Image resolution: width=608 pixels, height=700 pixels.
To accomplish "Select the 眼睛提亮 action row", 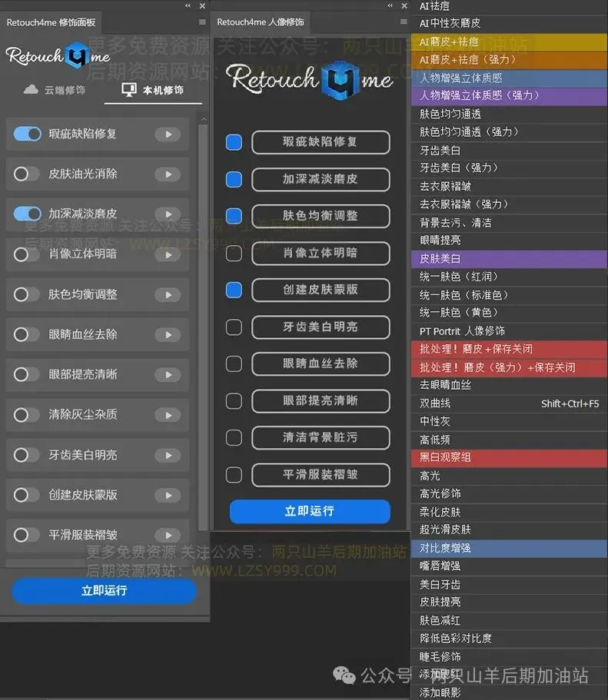I will pyautogui.click(x=509, y=241).
